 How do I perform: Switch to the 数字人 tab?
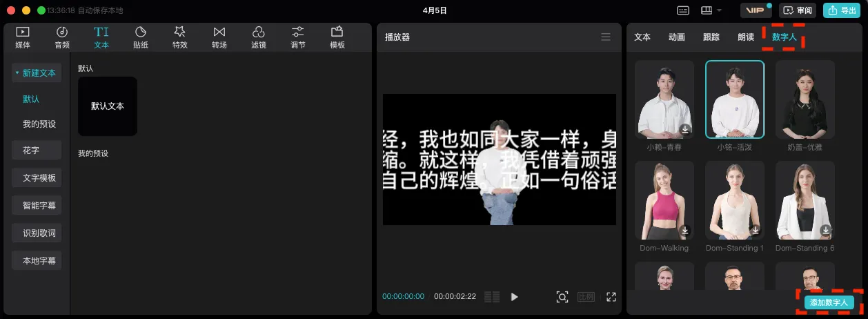coord(785,37)
